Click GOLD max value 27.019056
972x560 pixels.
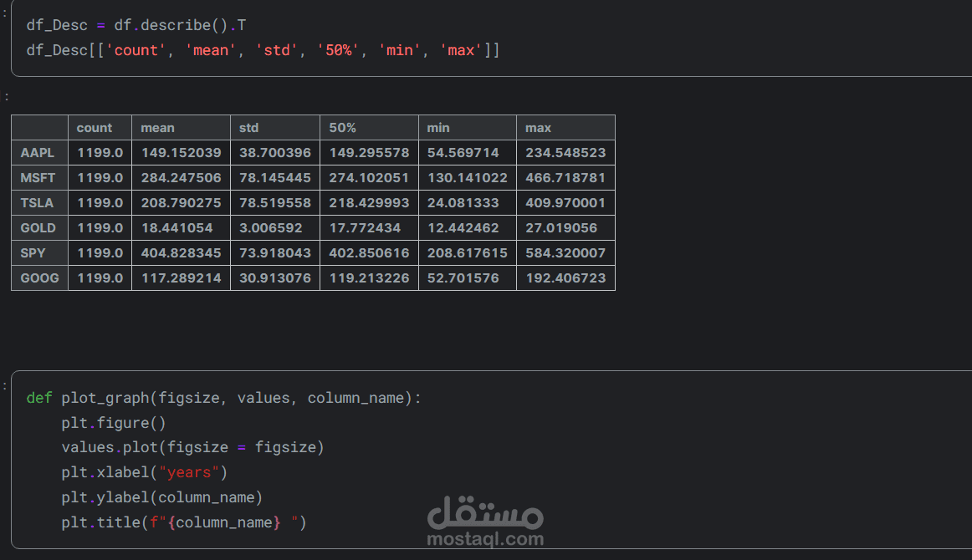561,228
